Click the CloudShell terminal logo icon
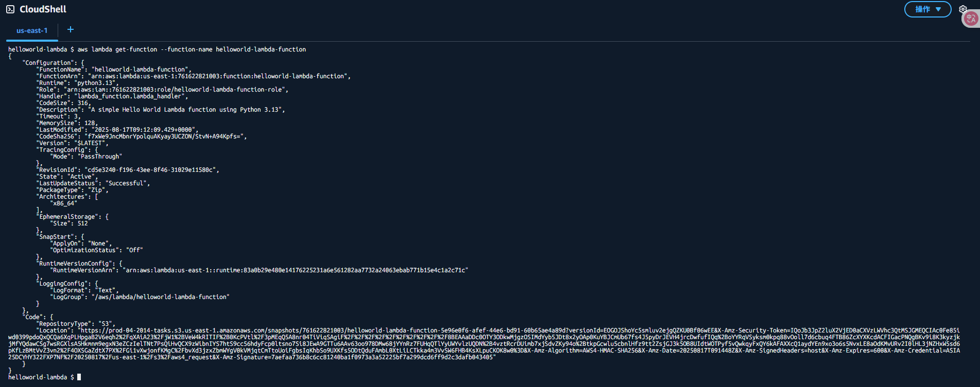Screen dimensions: 980x387 point(10,9)
